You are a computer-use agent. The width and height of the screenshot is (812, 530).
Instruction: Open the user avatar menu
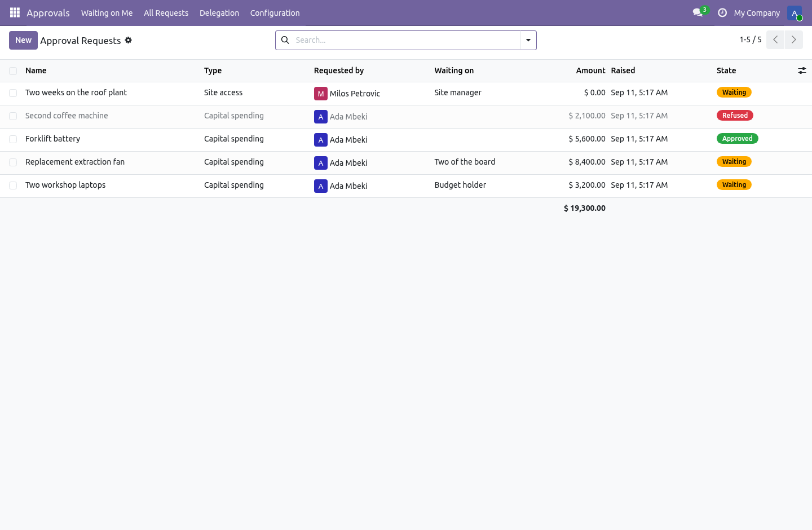tap(795, 12)
